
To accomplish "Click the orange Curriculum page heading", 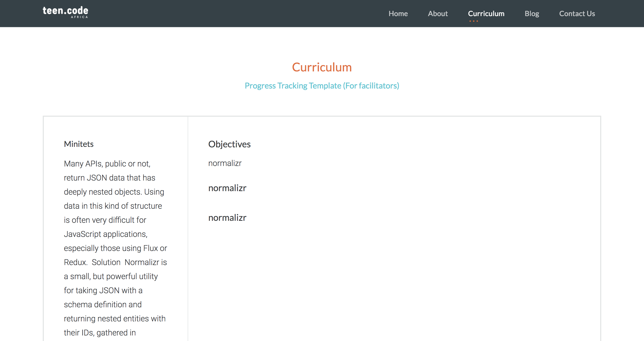I will coord(322,67).
